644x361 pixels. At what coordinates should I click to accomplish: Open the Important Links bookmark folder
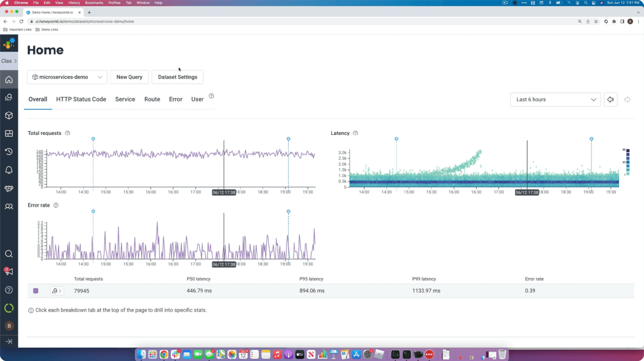(x=17, y=29)
